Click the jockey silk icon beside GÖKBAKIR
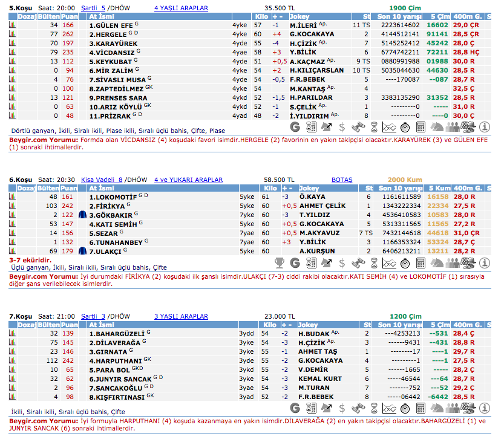Image resolution: width=504 pixels, height=445 pixels. click(x=83, y=215)
